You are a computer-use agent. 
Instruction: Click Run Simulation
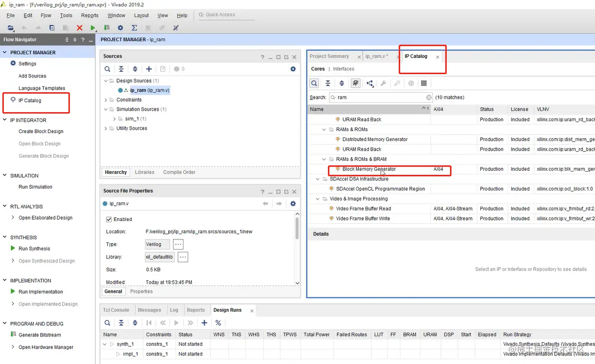(x=35, y=187)
